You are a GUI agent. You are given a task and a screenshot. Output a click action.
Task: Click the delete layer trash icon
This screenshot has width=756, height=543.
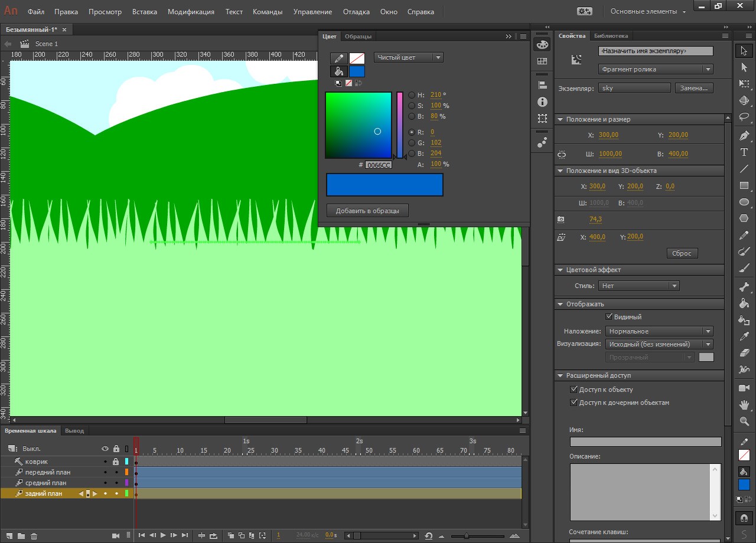[34, 536]
